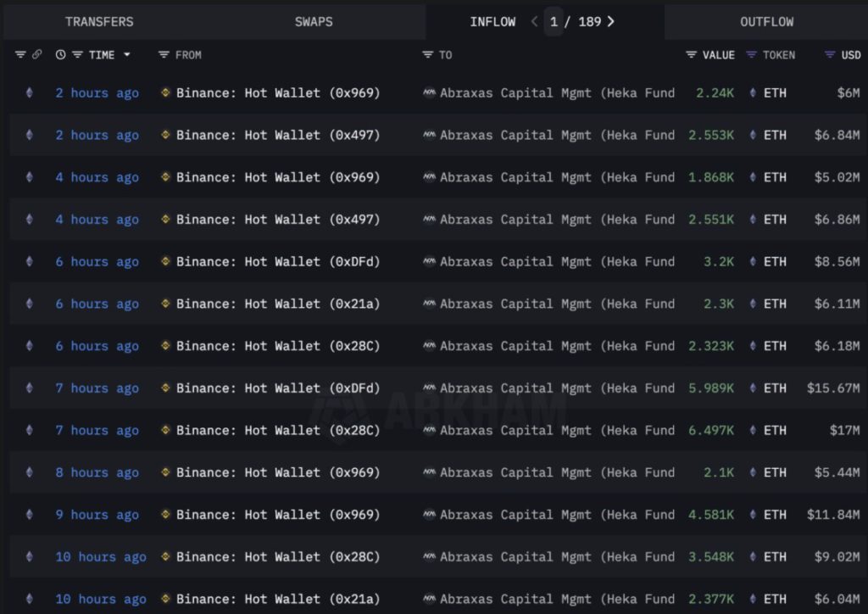Click the Binance logo in the 0xDFd 3.2K row
Image resolution: width=868 pixels, height=614 pixels.
(x=166, y=262)
